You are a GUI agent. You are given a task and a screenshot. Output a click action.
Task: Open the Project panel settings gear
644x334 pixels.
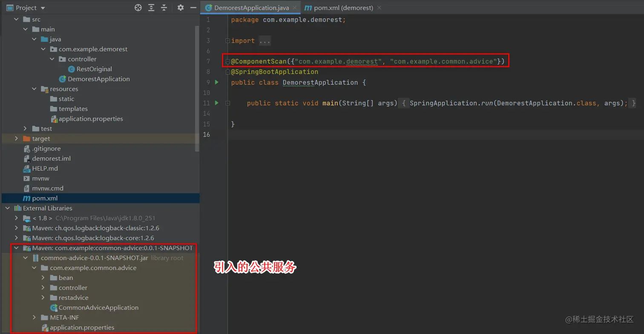coord(181,8)
